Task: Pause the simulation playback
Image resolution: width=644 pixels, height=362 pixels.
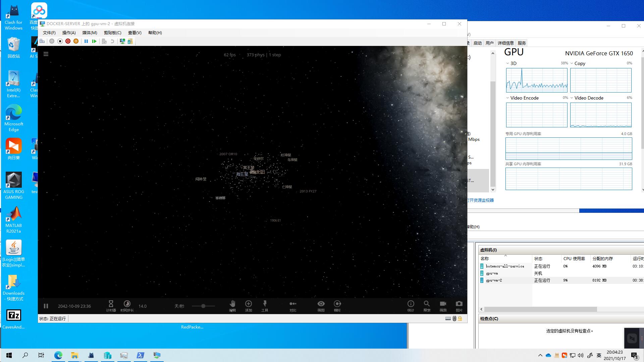Action: [46, 306]
